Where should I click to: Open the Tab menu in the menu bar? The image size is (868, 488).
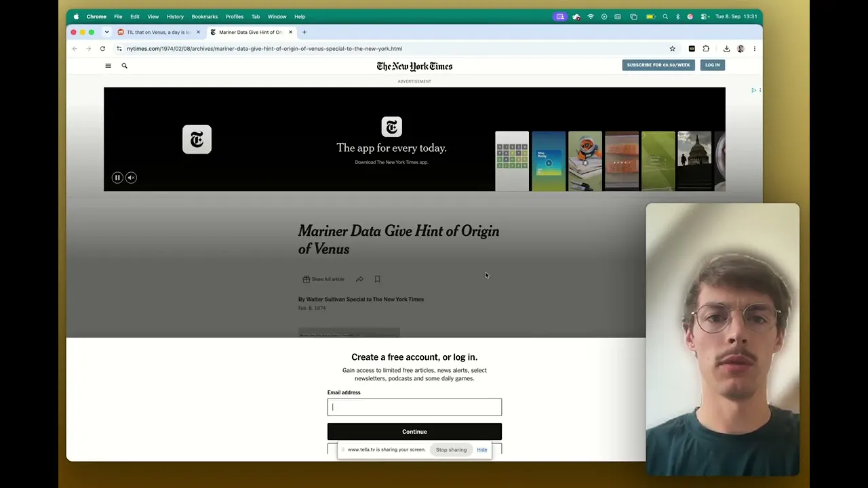click(256, 16)
